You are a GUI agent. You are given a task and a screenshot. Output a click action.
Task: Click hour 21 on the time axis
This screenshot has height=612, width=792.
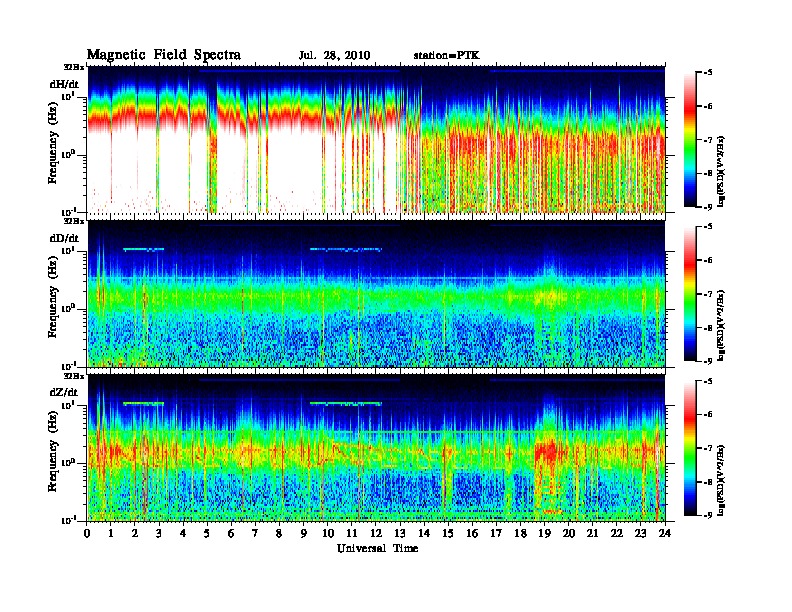coord(593,533)
